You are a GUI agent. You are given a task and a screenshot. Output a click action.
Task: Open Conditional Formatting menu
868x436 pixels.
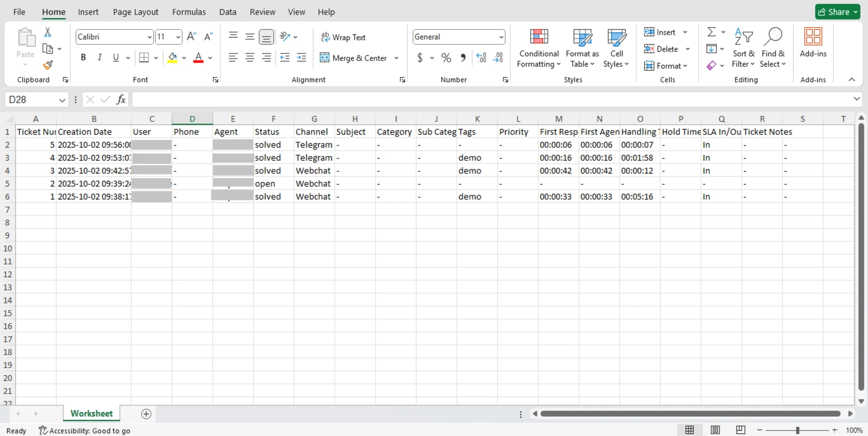(539, 48)
